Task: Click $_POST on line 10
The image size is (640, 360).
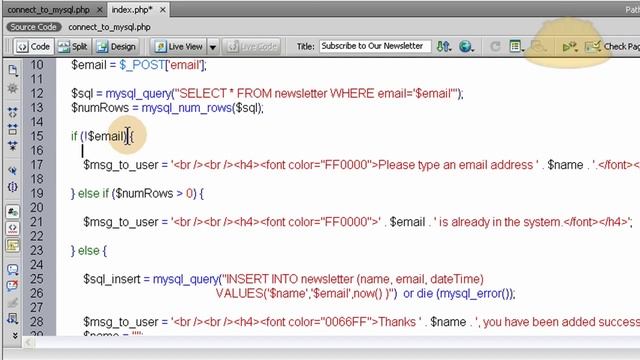Action: 142,65
